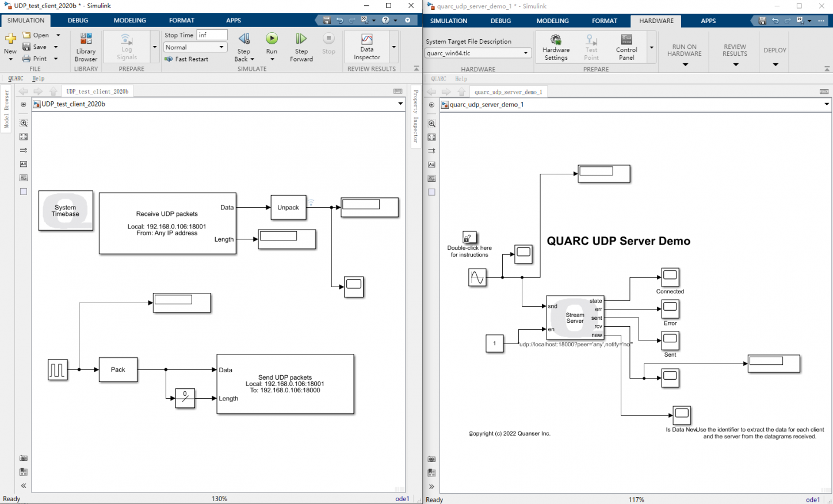This screenshot has width=833, height=504.
Task: Click the Step Forward icon
Action: [301, 39]
